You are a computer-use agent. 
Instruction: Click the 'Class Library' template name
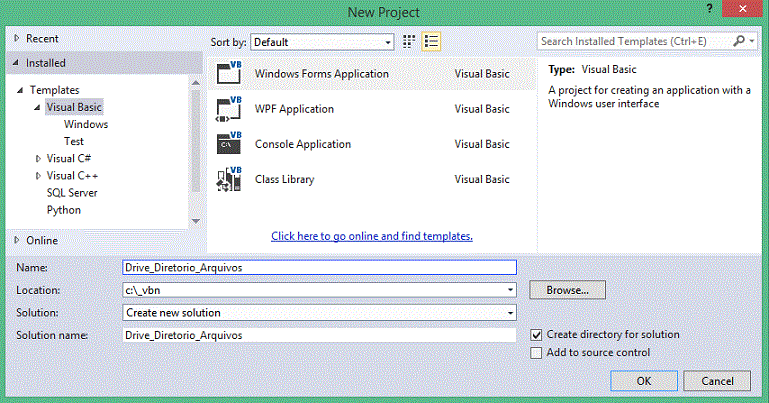pyautogui.click(x=284, y=179)
